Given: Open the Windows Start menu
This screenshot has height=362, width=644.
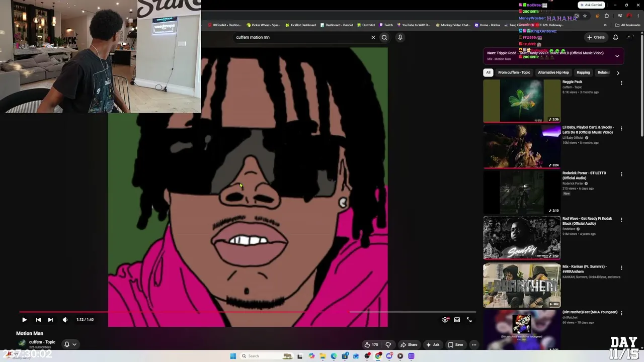Looking at the screenshot, I should tap(233, 356).
